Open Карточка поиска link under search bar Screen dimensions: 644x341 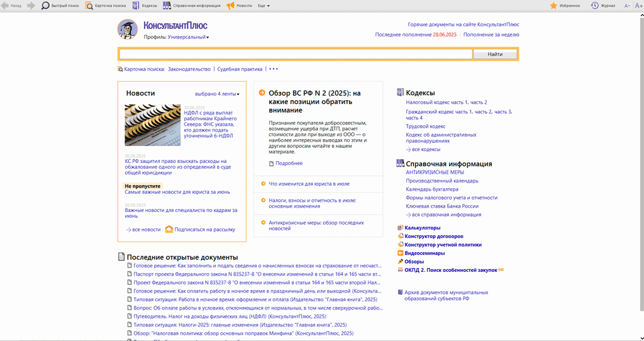(x=144, y=69)
